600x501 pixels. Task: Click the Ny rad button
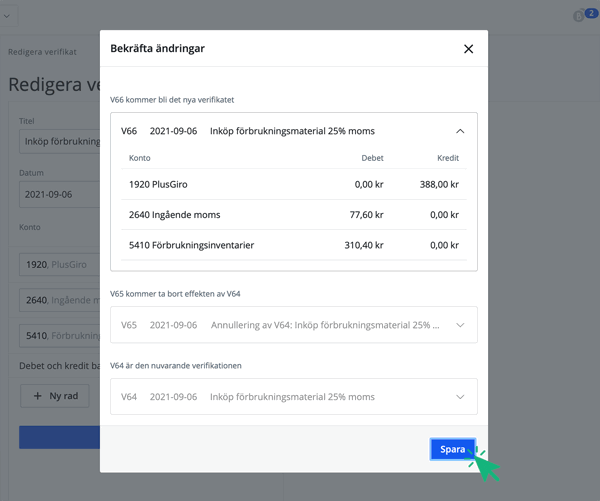coord(54,396)
